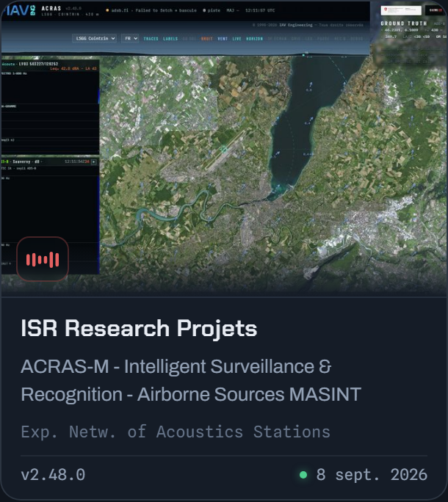
Task: Click the red audio waveform app icon
Action: tap(43, 259)
